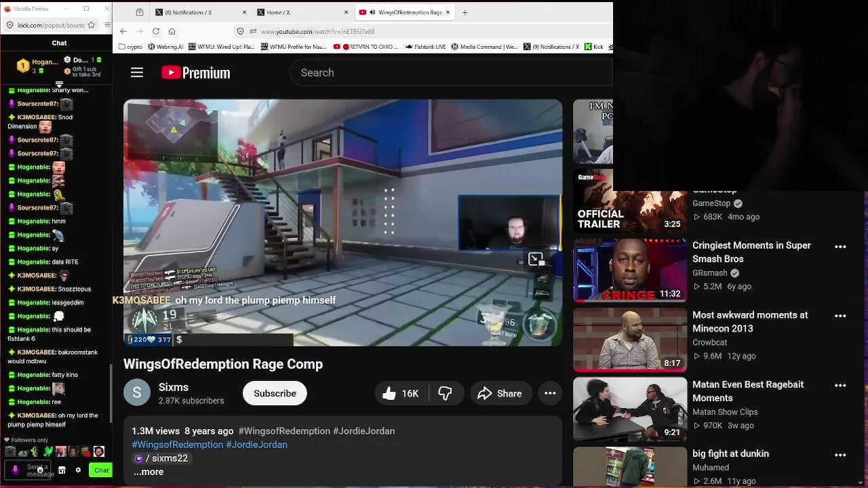
Task: Dislike the WingsOfRedemption video
Action: pos(445,393)
